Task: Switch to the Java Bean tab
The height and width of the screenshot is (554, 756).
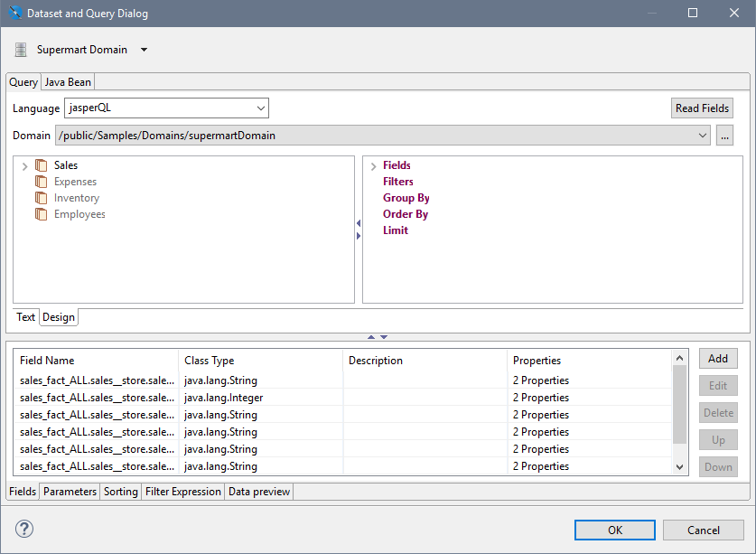Action: [x=68, y=82]
